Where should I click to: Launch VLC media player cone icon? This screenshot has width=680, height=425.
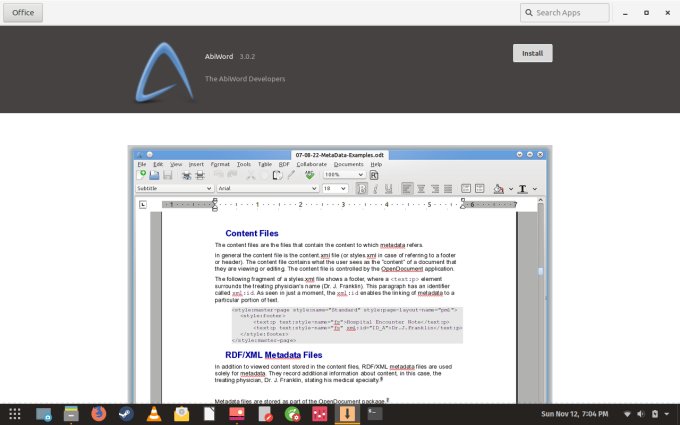pyautogui.click(x=154, y=414)
